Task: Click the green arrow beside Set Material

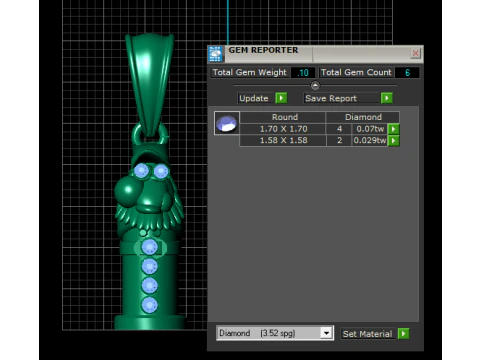Action: [404, 334]
